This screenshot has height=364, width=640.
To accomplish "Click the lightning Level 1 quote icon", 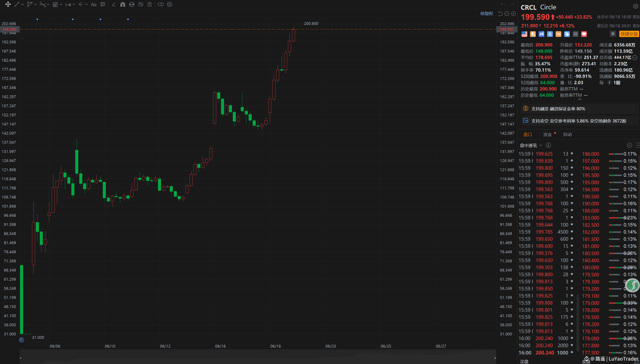I will pos(533,34).
